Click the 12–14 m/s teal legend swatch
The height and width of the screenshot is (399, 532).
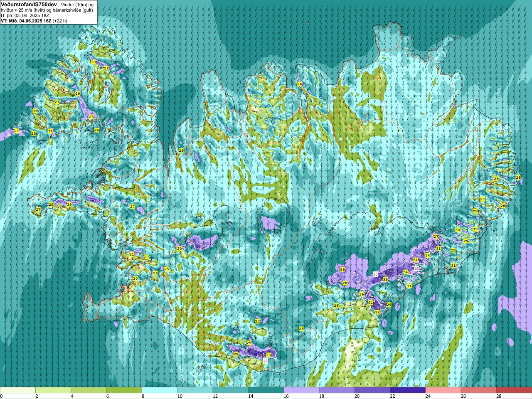pyautogui.click(x=231, y=390)
